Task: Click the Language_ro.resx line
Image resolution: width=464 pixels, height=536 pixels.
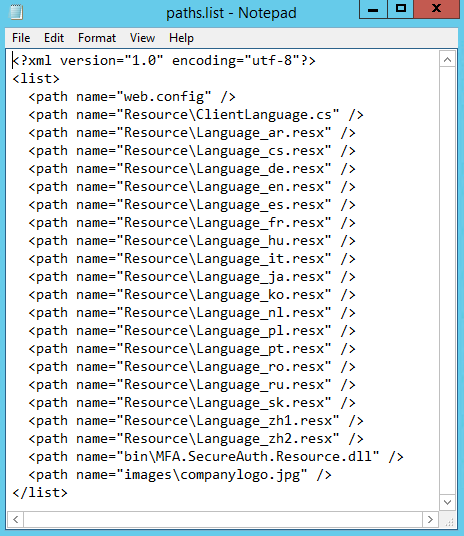Action: (x=192, y=367)
